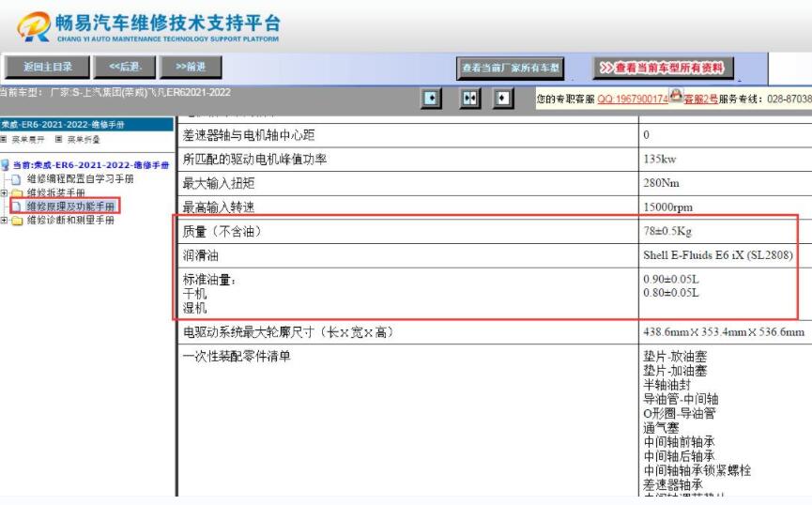Screen dimensions: 812x505
Task: Click the 润滑油 cell
Action: pos(408,255)
